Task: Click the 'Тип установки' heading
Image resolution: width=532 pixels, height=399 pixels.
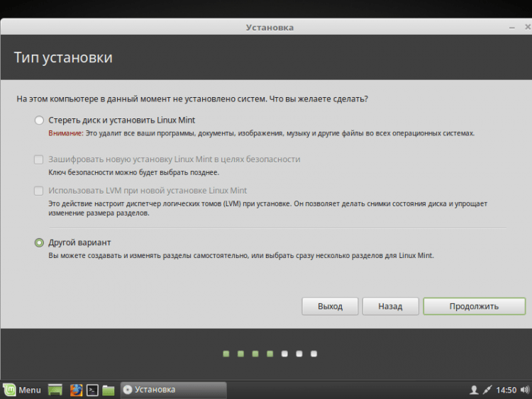Action: tap(63, 57)
